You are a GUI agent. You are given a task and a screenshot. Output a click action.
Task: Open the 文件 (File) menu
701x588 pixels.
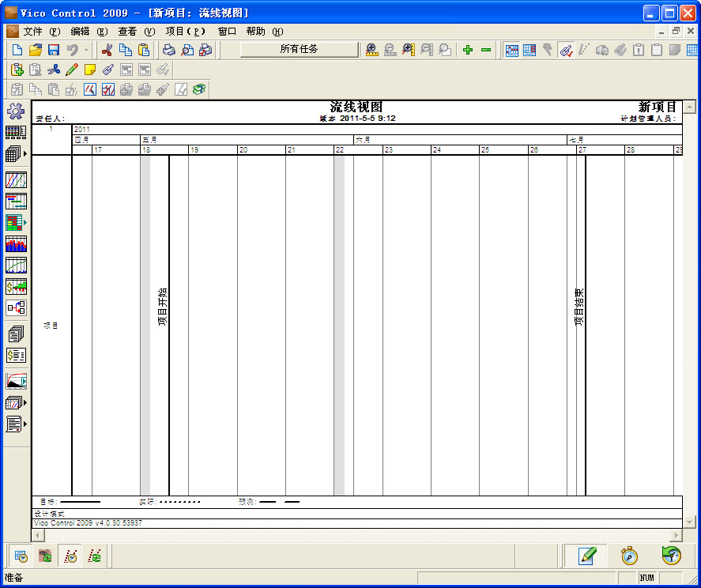coord(32,32)
